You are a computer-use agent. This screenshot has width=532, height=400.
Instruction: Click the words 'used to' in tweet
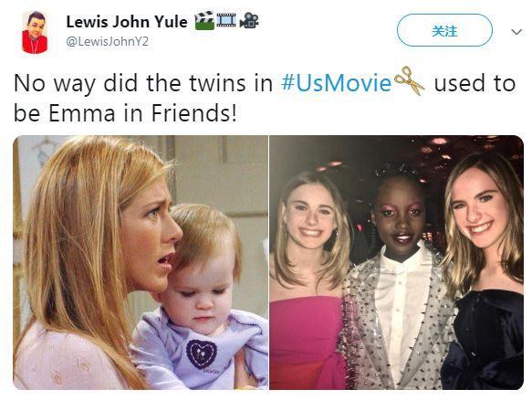coord(475,83)
